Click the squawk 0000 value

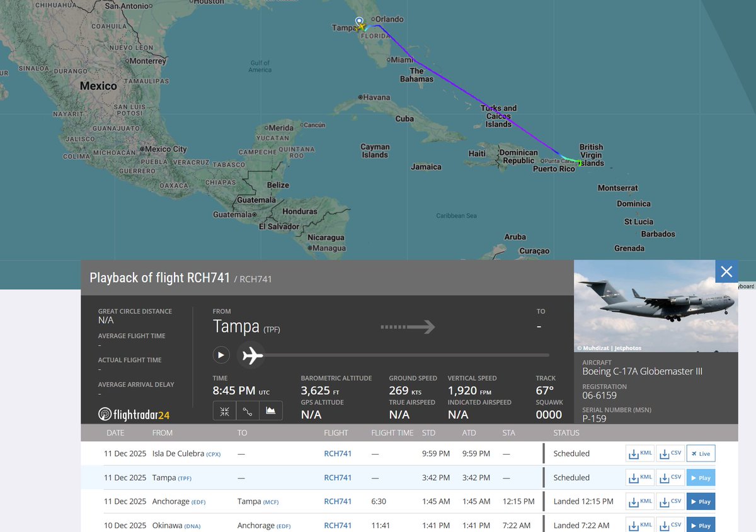549,414
